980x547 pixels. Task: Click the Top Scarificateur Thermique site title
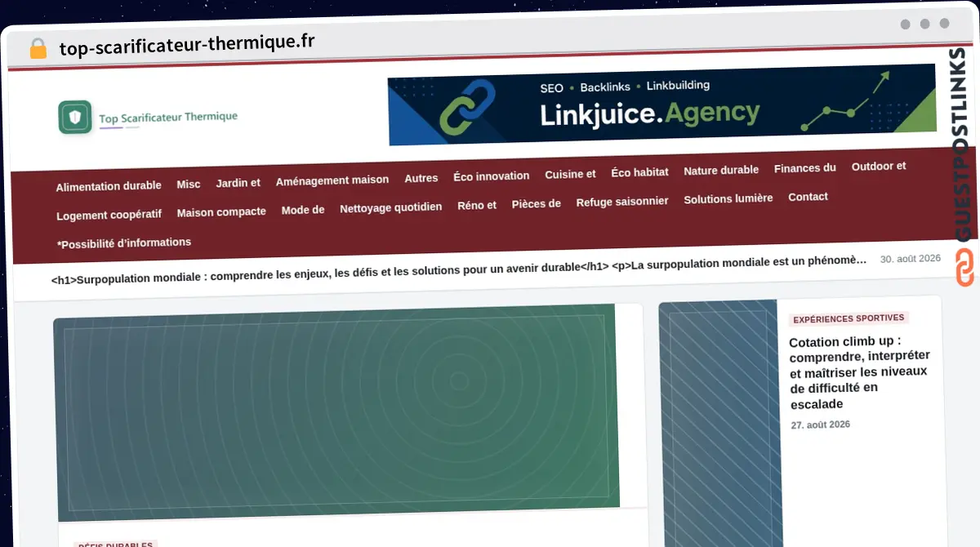[168, 118]
